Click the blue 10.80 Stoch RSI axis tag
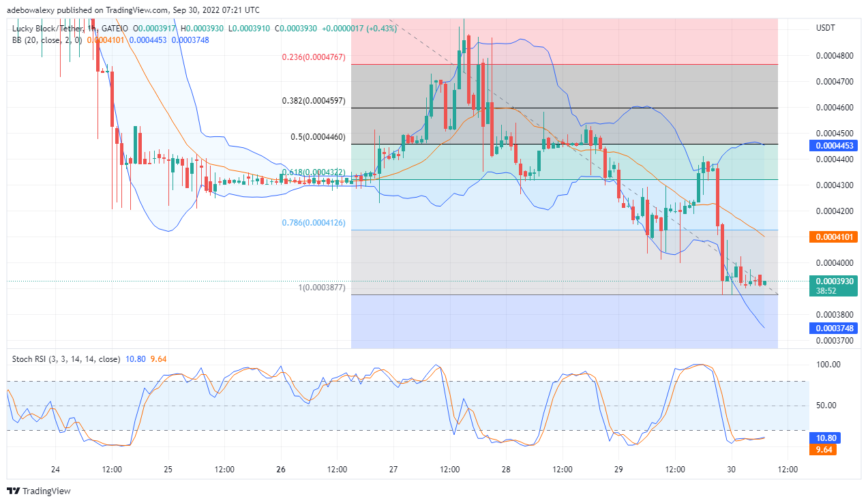Viewport: 868px width, 503px height. (825, 438)
